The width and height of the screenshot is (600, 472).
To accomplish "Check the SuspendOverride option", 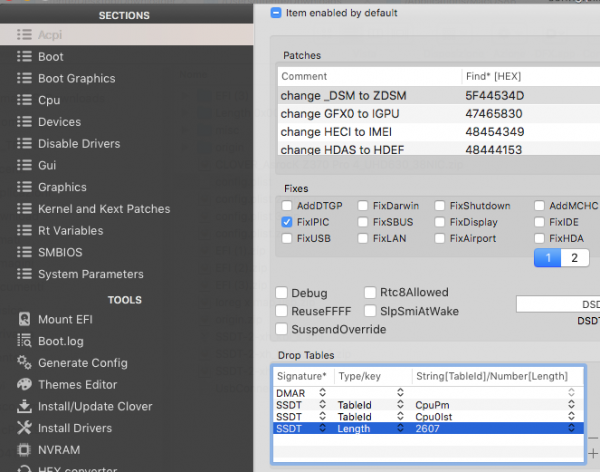I will coord(283,329).
